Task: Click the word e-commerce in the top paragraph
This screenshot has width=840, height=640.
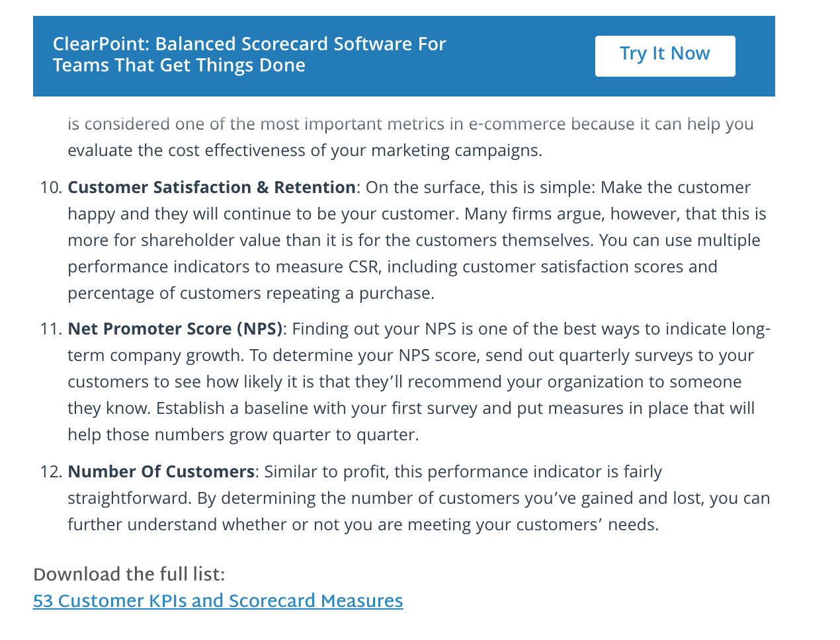Action: coord(517,124)
